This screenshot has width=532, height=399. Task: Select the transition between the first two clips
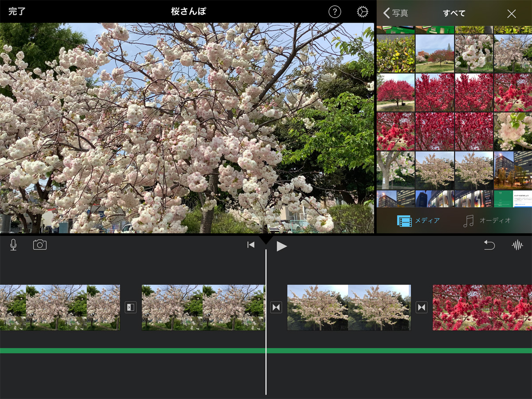[130, 307]
